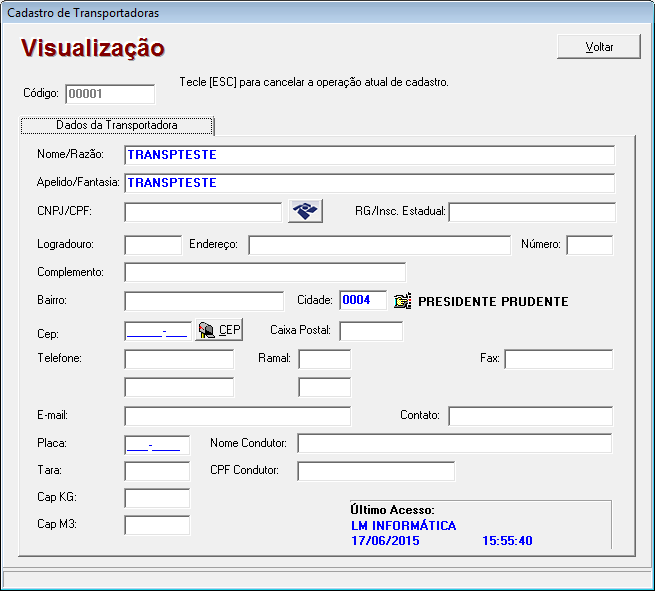Focus the E-mail text field
This screenshot has width=655, height=591.
237,416
